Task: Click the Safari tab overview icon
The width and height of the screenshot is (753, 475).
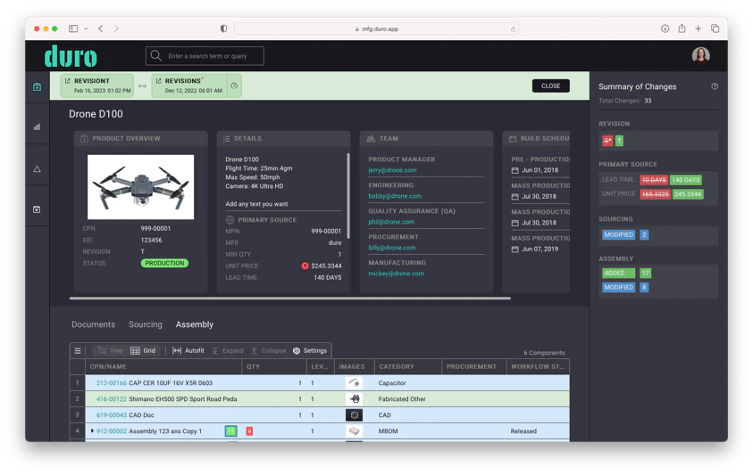Action: pyautogui.click(x=715, y=29)
